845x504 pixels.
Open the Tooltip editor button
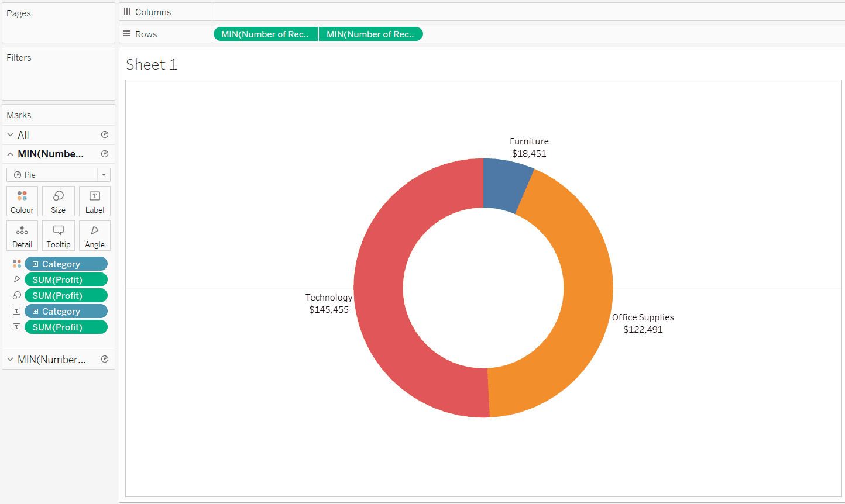pos(59,236)
